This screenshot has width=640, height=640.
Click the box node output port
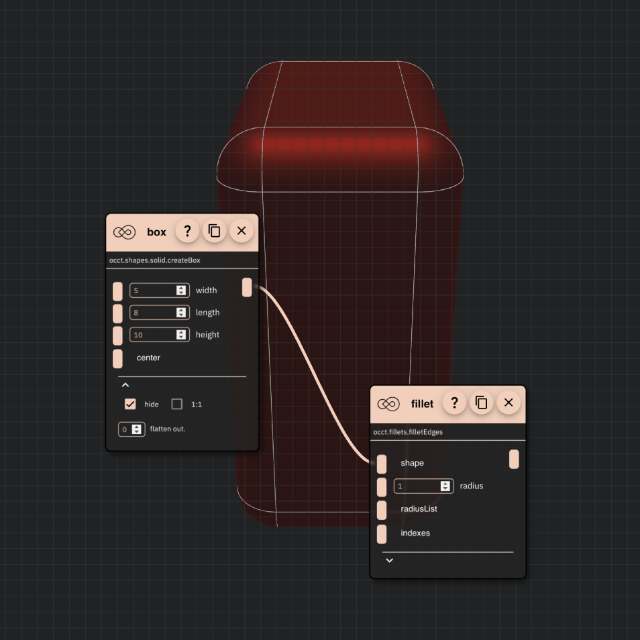tap(247, 288)
